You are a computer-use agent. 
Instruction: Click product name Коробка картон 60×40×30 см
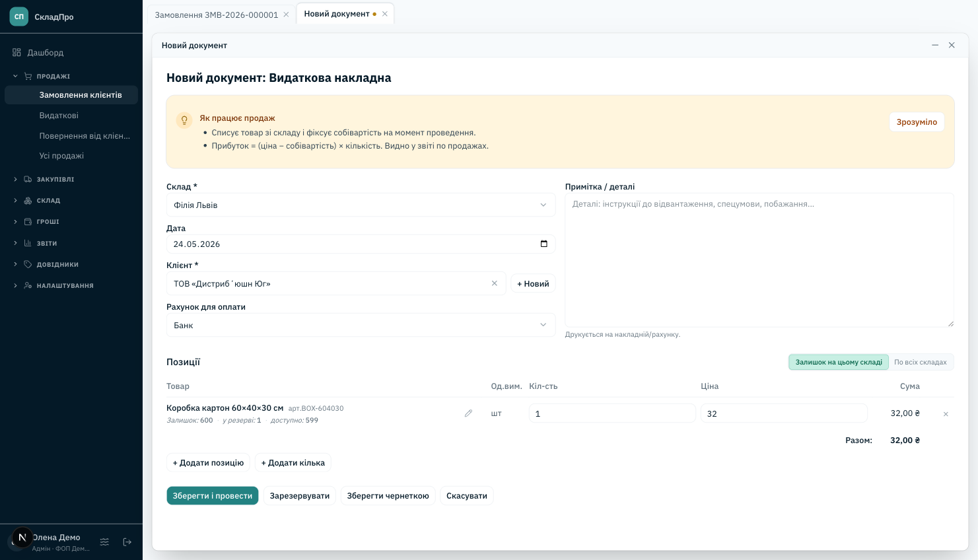tap(225, 408)
